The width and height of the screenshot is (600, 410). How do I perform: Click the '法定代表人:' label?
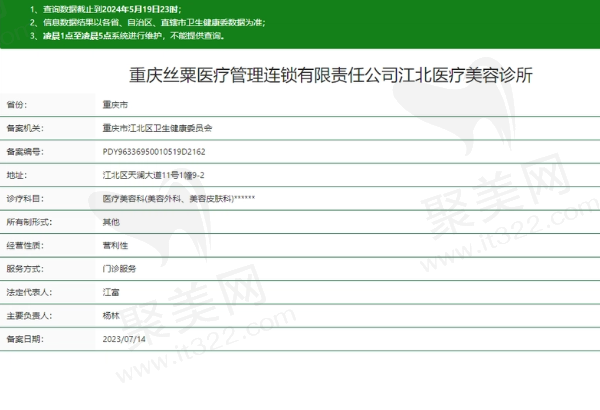29,292
